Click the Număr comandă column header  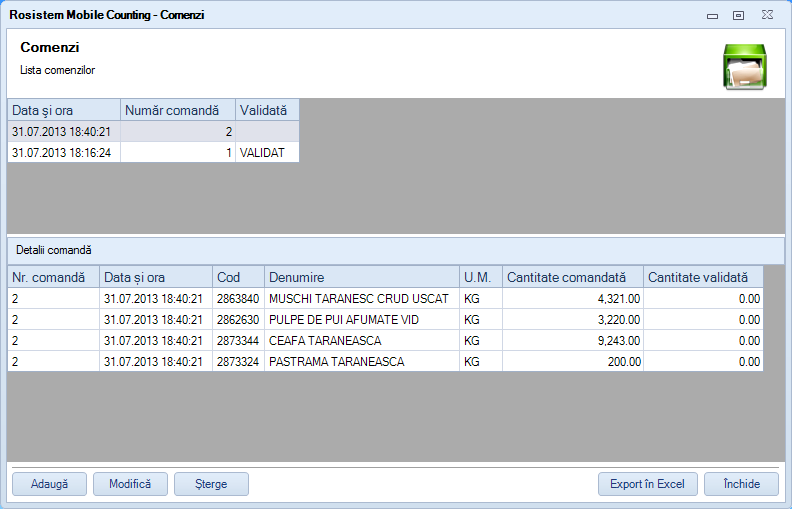178,110
